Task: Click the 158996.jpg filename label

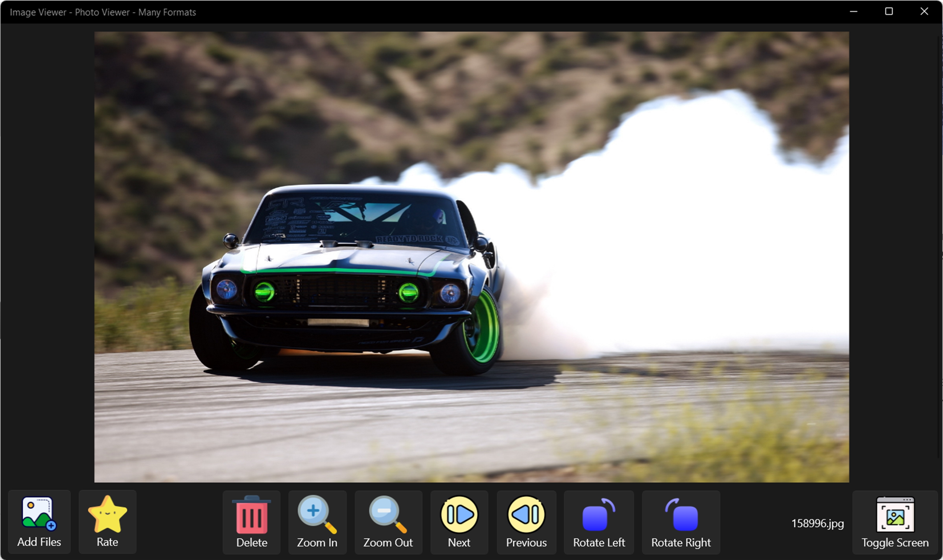Action: pos(817,524)
